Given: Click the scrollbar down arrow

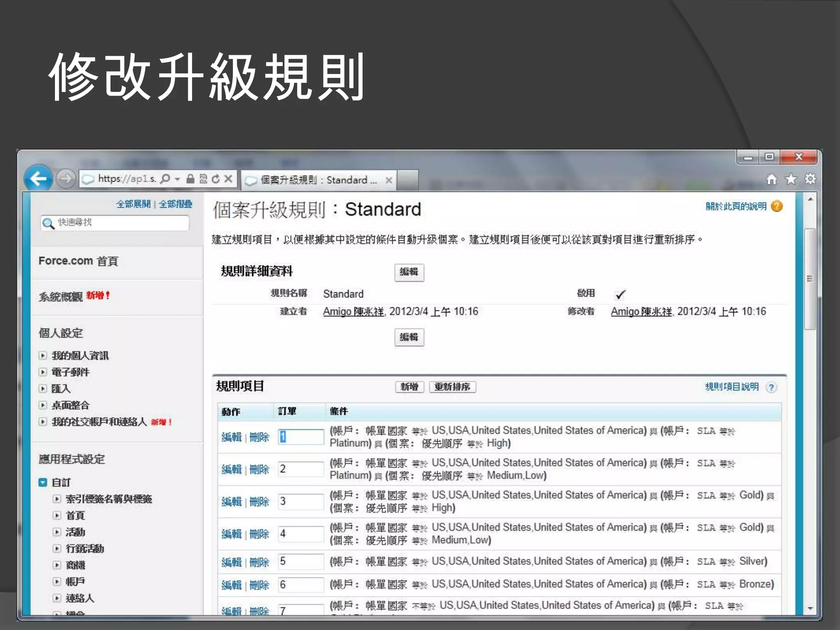Looking at the screenshot, I should [x=810, y=608].
